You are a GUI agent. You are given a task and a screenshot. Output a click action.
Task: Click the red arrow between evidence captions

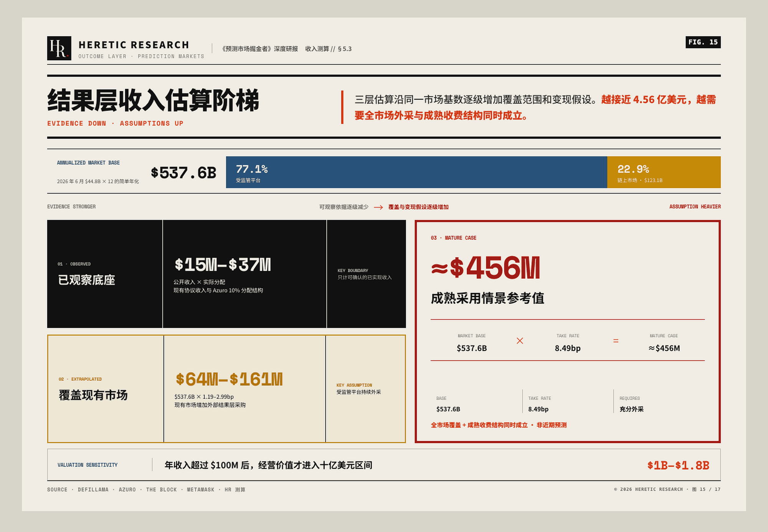click(378, 207)
